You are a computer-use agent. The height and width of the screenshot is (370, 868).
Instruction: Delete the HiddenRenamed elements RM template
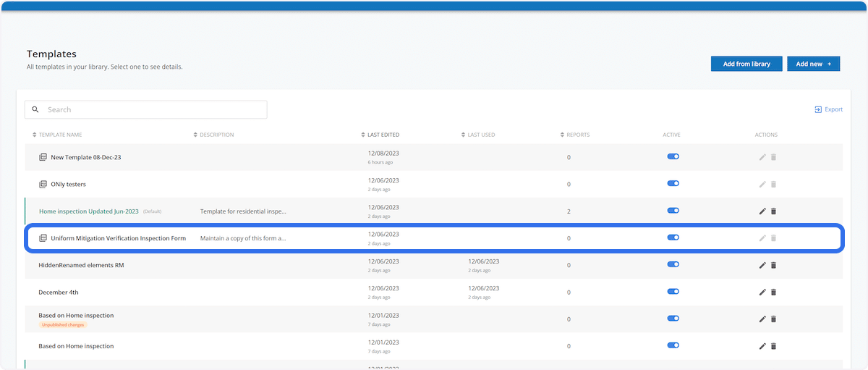(x=773, y=266)
